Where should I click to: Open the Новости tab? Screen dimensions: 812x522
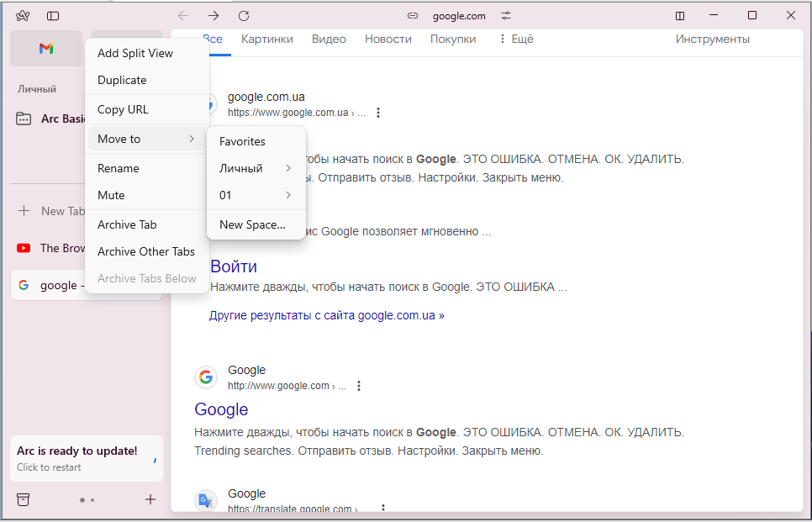tap(388, 39)
